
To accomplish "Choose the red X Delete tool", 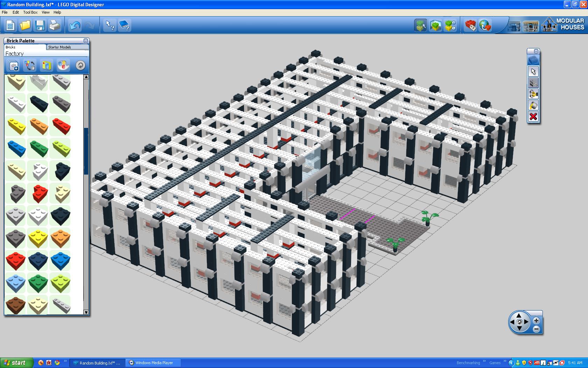I will click(533, 116).
